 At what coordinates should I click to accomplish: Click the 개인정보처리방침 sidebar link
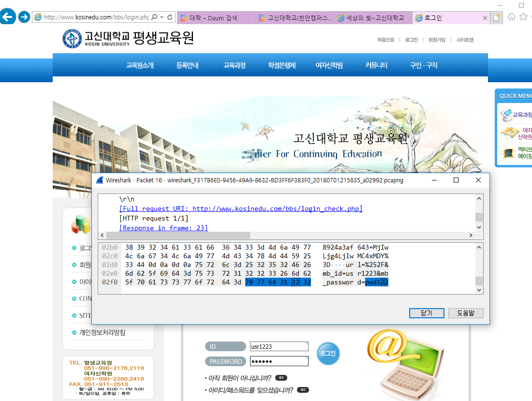point(102,332)
